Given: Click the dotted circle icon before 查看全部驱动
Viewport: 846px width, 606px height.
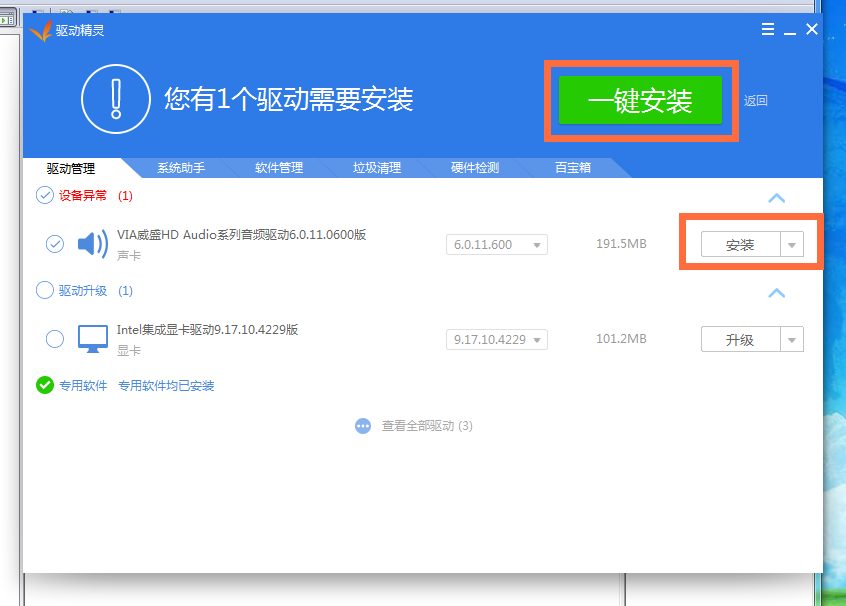Looking at the screenshot, I should coord(363,425).
